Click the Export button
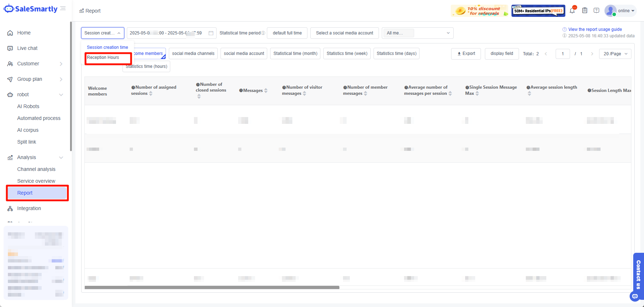This screenshot has width=644, height=307. 466,54
